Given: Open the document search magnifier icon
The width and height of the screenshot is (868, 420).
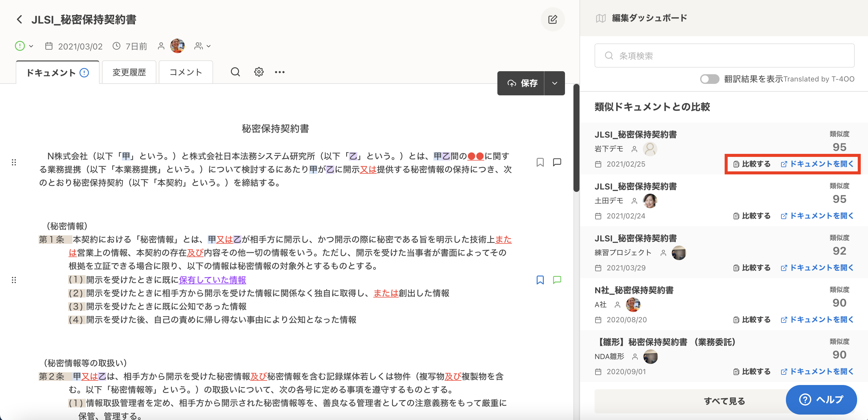Looking at the screenshot, I should point(235,72).
